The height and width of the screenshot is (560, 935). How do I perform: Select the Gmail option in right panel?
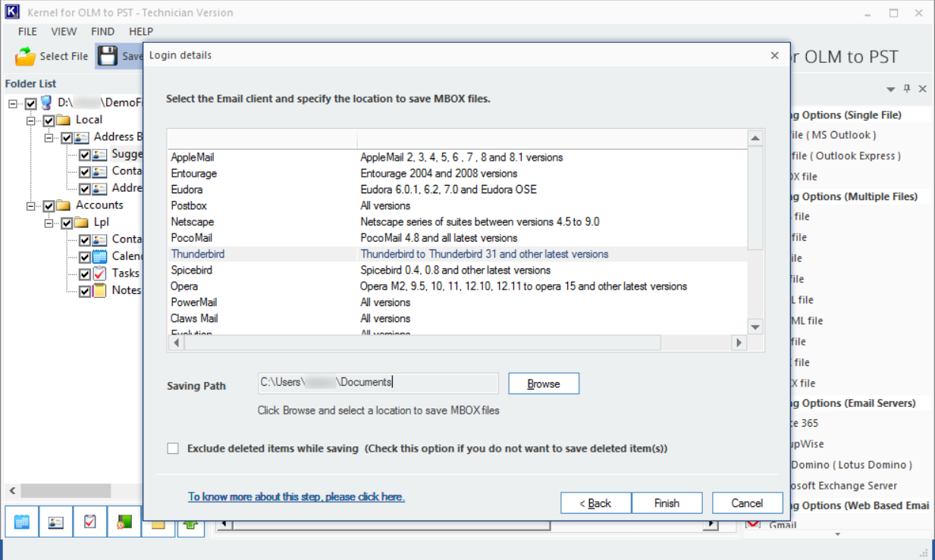coord(783,525)
